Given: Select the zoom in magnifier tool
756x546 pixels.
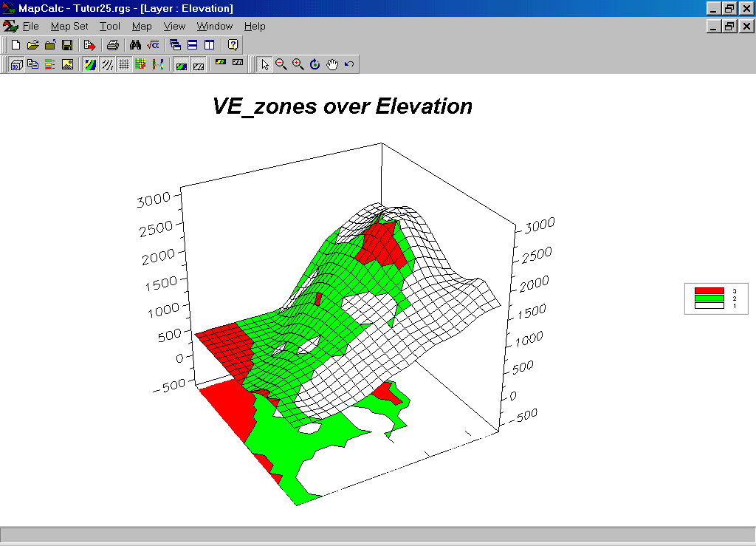Looking at the screenshot, I should pyautogui.click(x=298, y=64).
